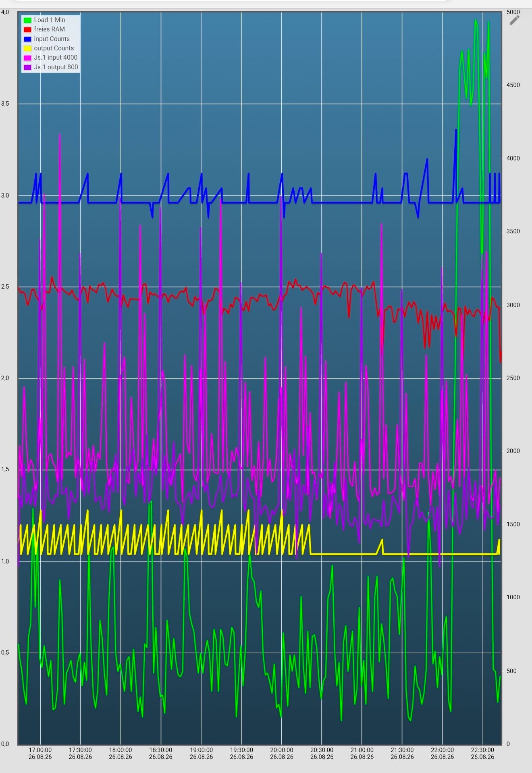Click the 22:00:00 time axis label

(x=443, y=753)
